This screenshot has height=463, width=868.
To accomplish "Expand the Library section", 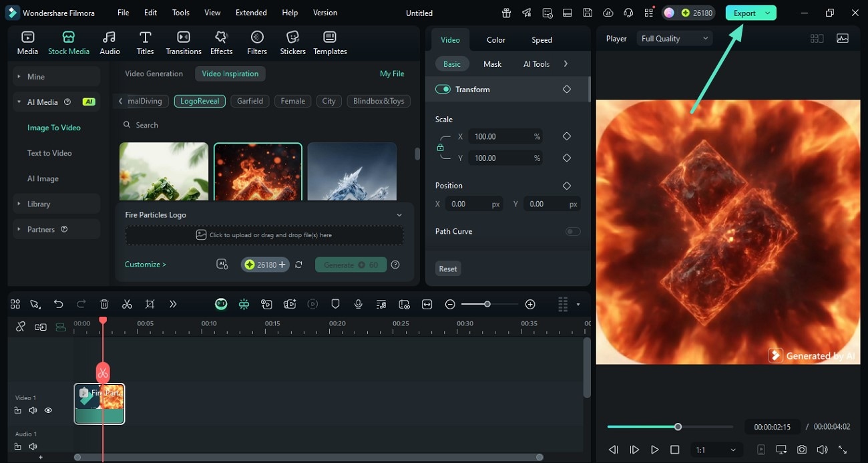I will [x=39, y=204].
